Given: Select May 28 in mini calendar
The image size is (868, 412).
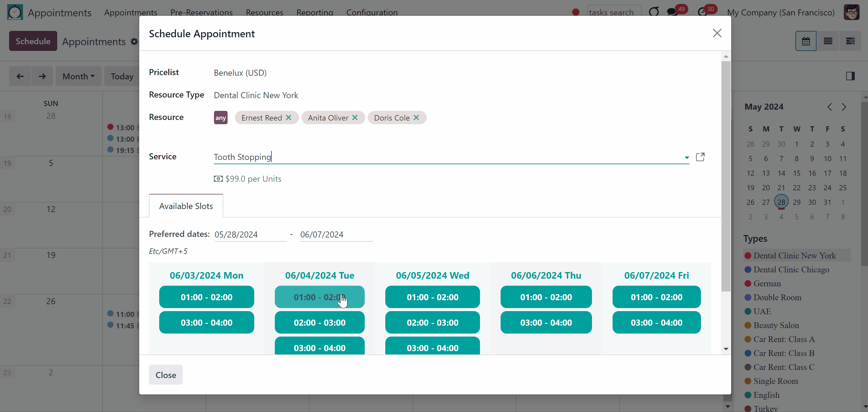Looking at the screenshot, I should (781, 202).
